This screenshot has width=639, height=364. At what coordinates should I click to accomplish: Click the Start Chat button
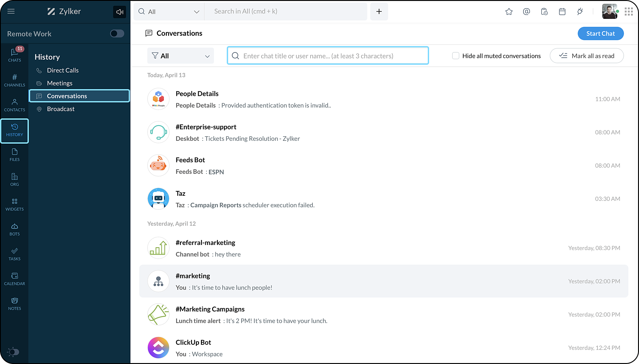pos(600,34)
